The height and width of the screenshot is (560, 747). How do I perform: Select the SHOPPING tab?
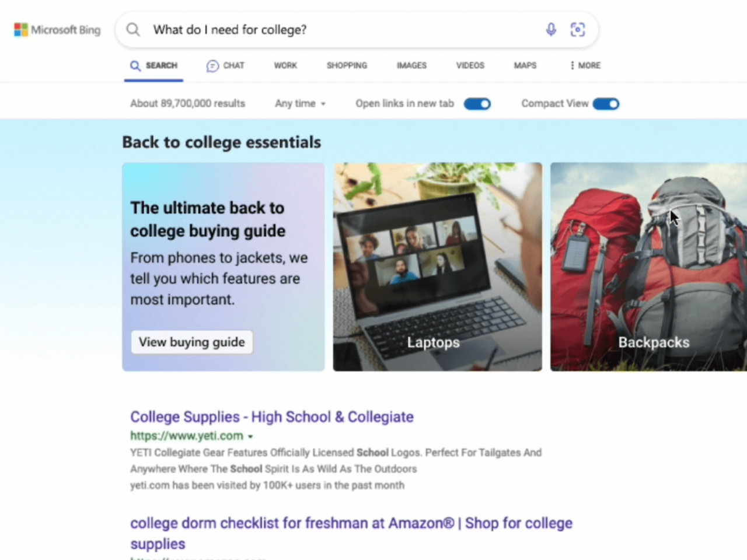click(347, 65)
